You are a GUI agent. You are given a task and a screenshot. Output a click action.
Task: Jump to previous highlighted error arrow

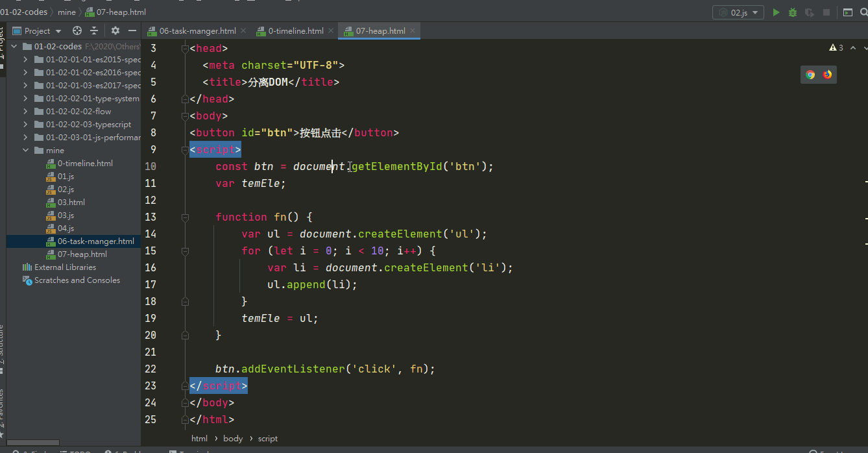(x=854, y=48)
